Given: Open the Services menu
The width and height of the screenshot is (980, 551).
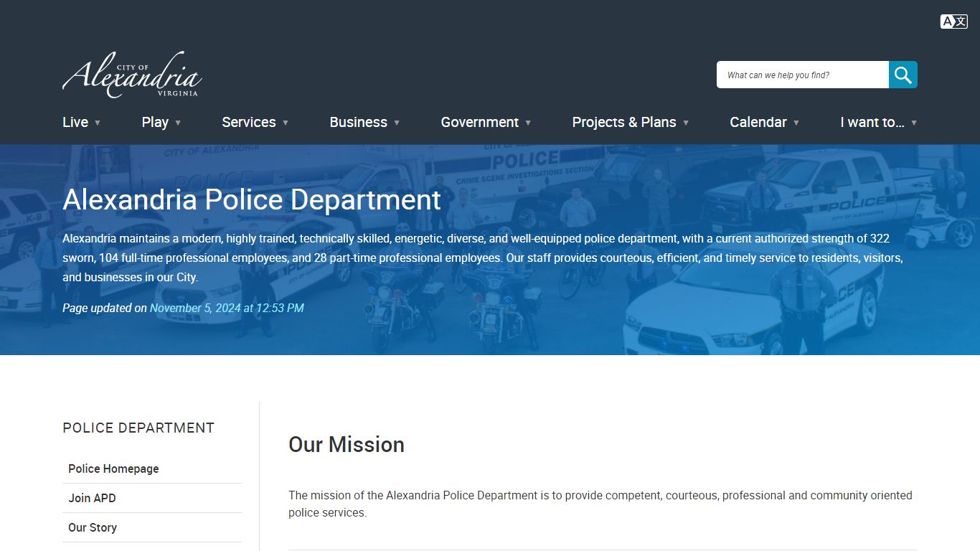Looking at the screenshot, I should coord(249,122).
